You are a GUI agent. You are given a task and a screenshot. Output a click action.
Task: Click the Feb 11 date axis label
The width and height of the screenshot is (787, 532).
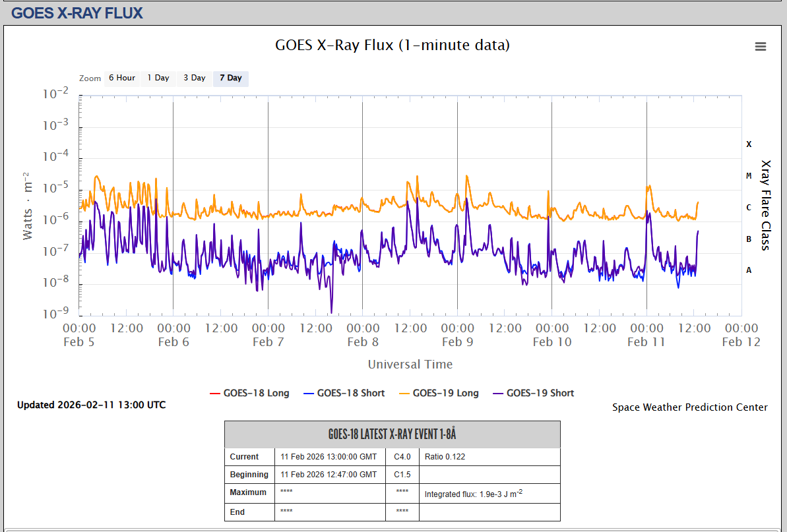point(646,341)
